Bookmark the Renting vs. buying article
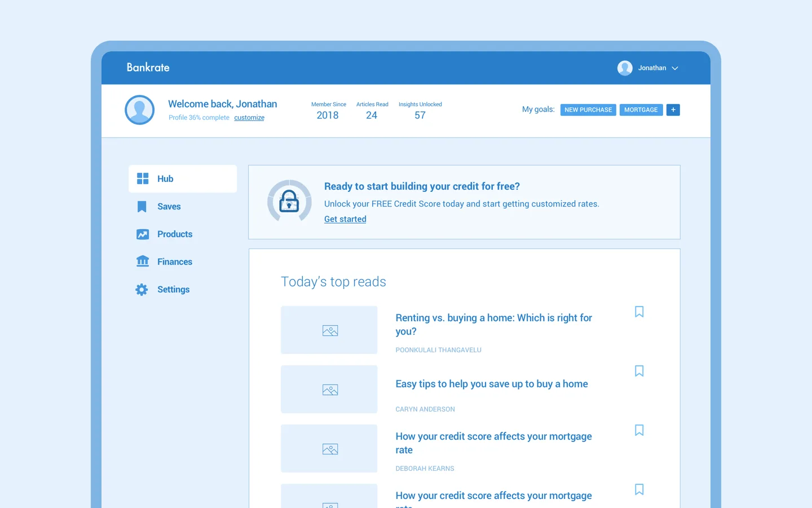Screen dimensions: 812x508 tap(639, 312)
